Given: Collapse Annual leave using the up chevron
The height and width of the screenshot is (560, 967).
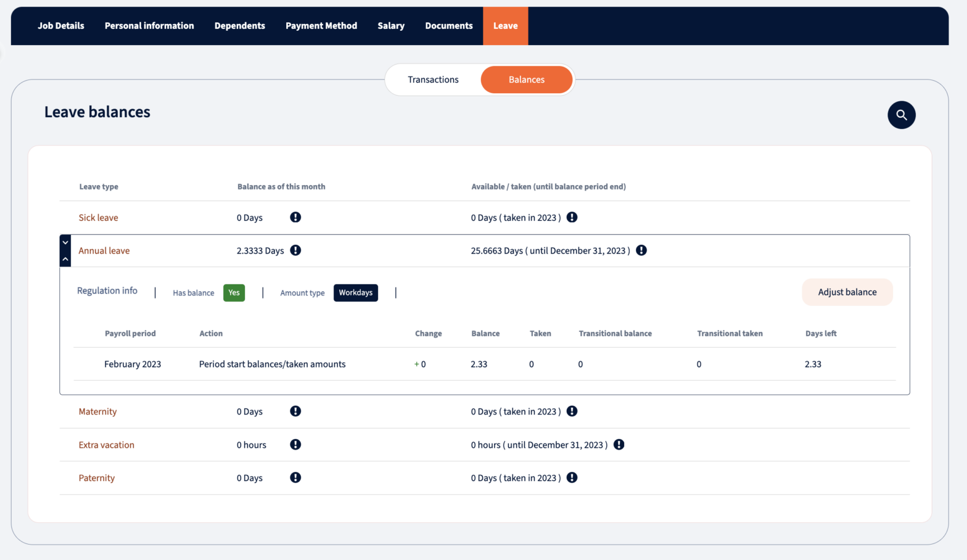Looking at the screenshot, I should tap(65, 259).
